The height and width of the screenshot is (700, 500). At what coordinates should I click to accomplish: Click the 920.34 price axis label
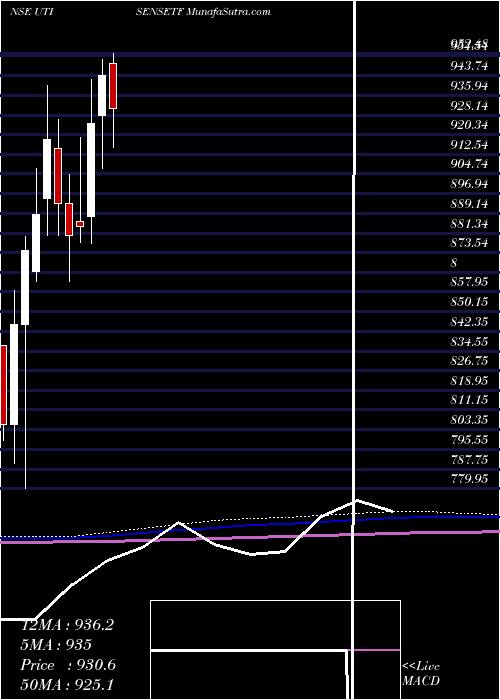coord(469,125)
